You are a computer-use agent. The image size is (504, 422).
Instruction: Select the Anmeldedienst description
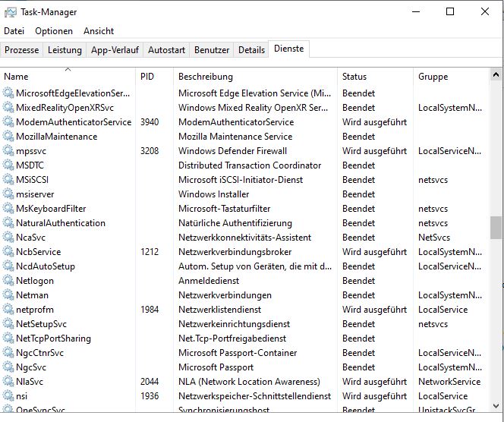(x=209, y=281)
